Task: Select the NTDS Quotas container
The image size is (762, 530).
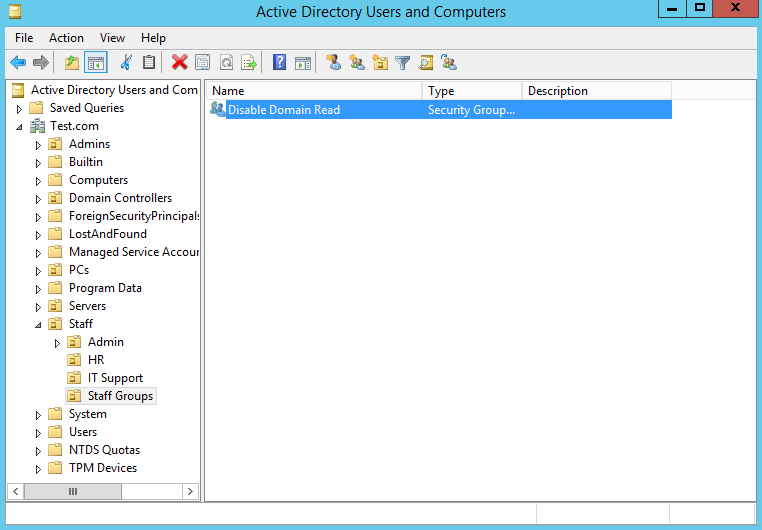Action: 104,450
